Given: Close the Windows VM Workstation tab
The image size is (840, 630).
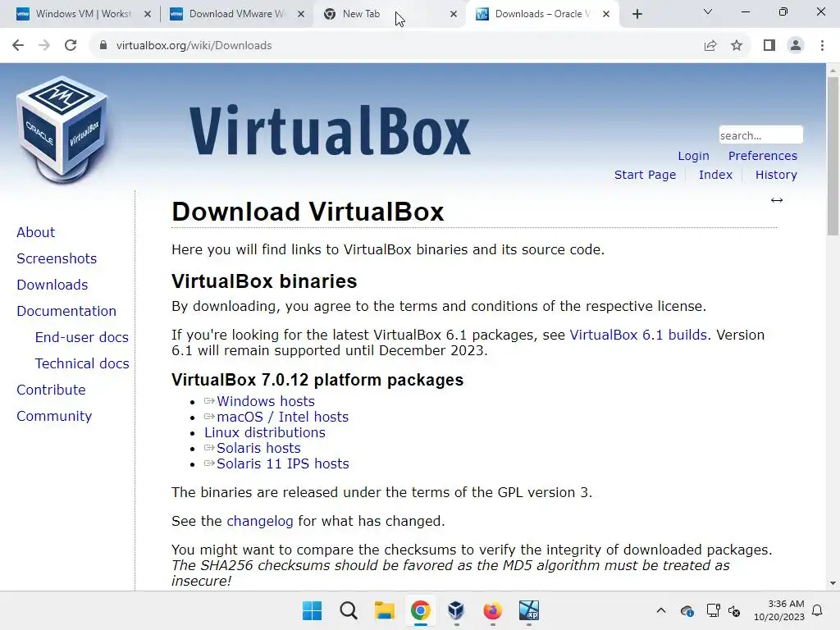Looking at the screenshot, I should 148,15.
